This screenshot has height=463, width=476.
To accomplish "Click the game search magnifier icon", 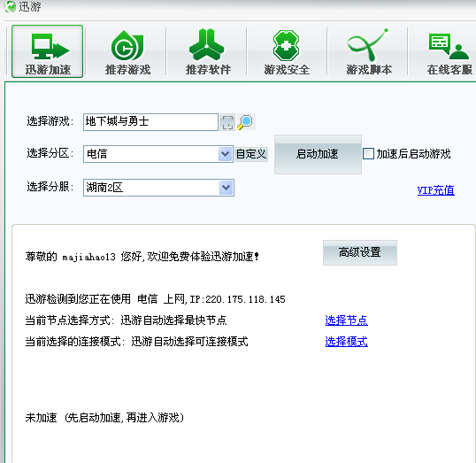I will coord(246,122).
